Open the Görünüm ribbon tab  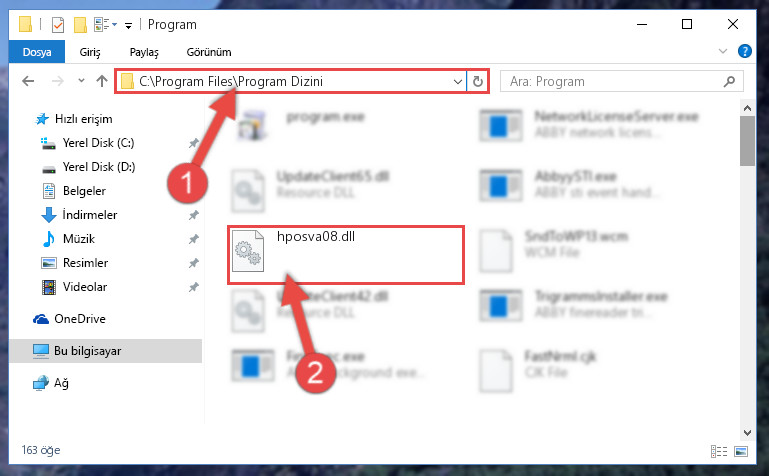(x=209, y=52)
